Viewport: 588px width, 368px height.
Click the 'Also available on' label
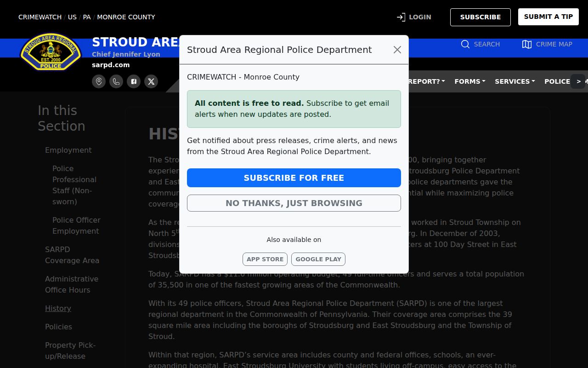tap(294, 240)
